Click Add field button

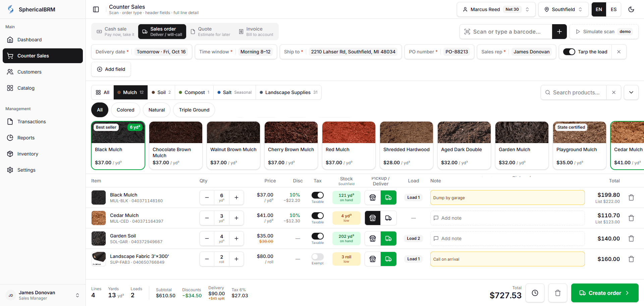point(111,69)
